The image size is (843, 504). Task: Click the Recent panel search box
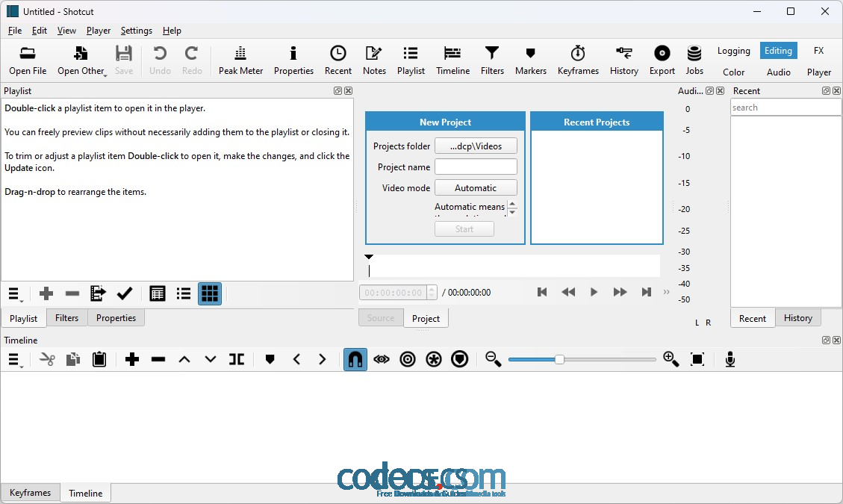[786, 108]
